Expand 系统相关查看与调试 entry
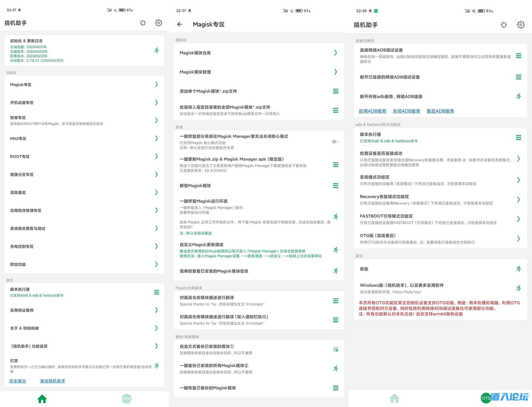Image resolution: width=532 pixels, height=407 pixels. [84, 228]
